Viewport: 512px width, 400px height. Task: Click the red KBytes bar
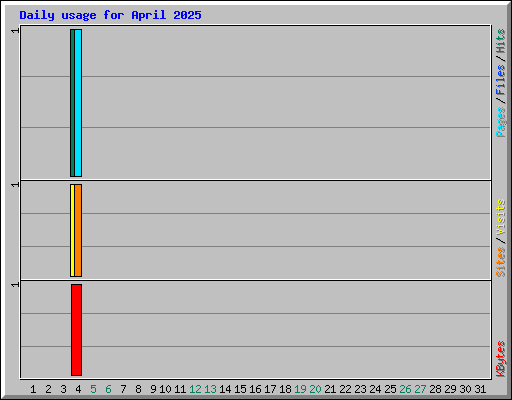pos(76,330)
